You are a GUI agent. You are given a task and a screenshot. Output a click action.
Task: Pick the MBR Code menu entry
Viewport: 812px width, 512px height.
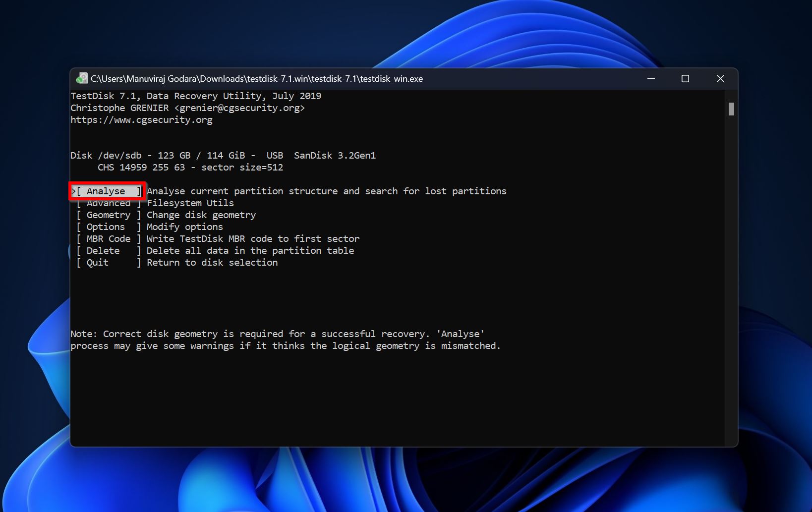[109, 239]
